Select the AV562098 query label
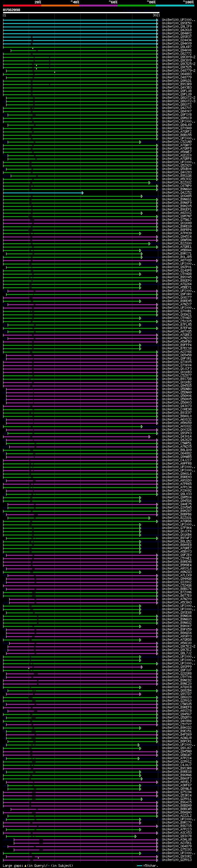197x868 pixels. 11,10
